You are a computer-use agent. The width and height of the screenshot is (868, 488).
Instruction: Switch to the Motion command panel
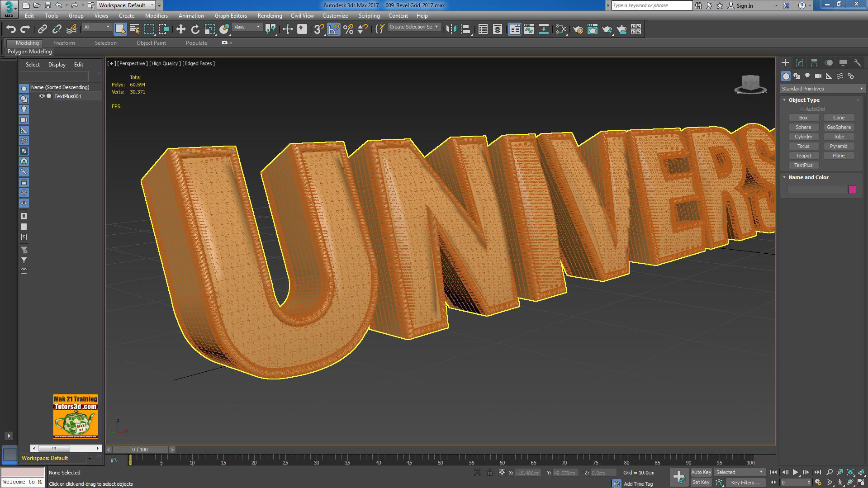[829, 63]
